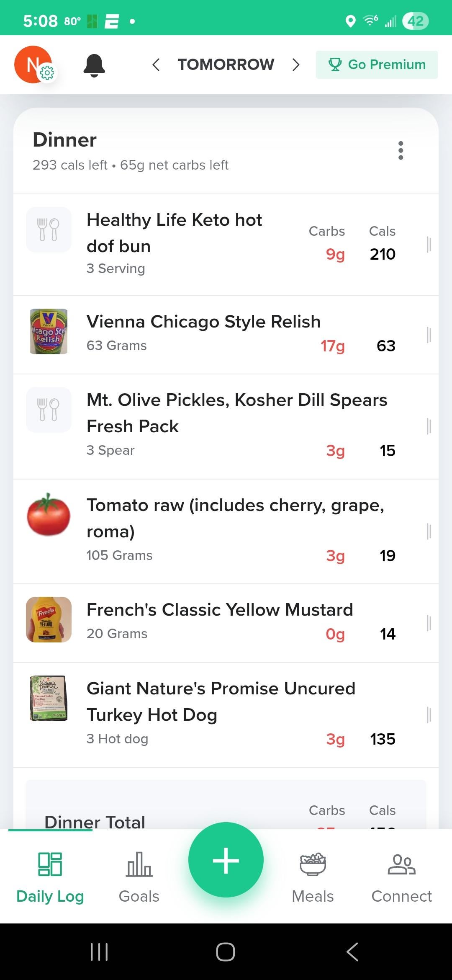Image resolution: width=452 pixels, height=980 pixels.
Task: Tap the Vienna Chicago Style Relish thumbnail
Action: (49, 332)
